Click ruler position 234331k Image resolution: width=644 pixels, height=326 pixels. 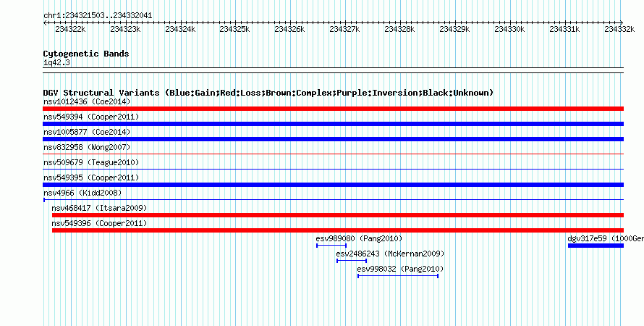pos(564,29)
